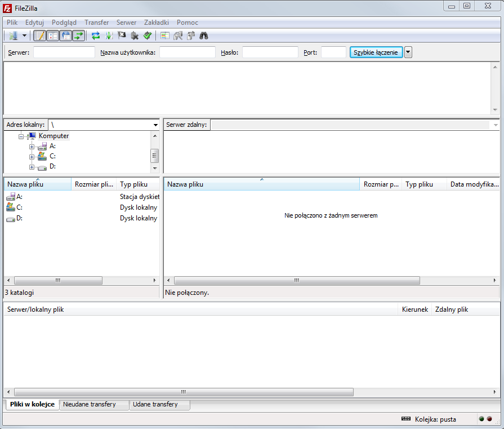Screen dimensions: 504x429
Task: Toggle the message log display
Action: point(39,36)
